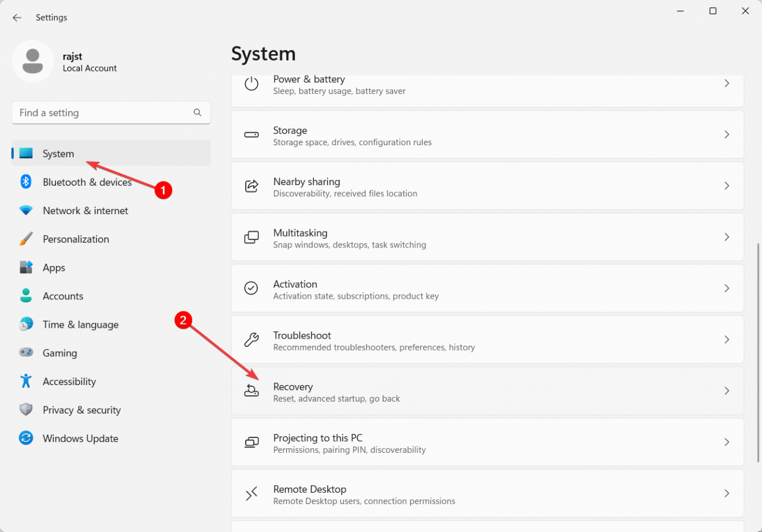Click the Network & internet Wi-Fi icon
This screenshot has width=762, height=532.
click(x=26, y=211)
